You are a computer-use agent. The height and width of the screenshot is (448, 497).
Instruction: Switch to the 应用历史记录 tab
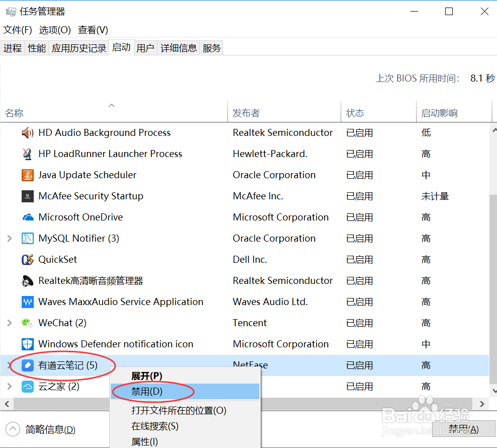tap(79, 48)
